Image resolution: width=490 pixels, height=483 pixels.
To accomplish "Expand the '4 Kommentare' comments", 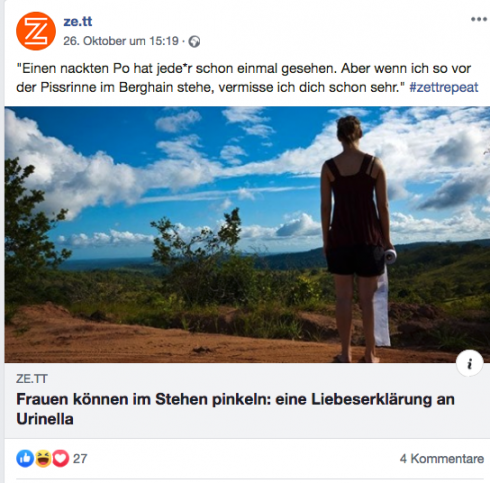I will click(442, 459).
